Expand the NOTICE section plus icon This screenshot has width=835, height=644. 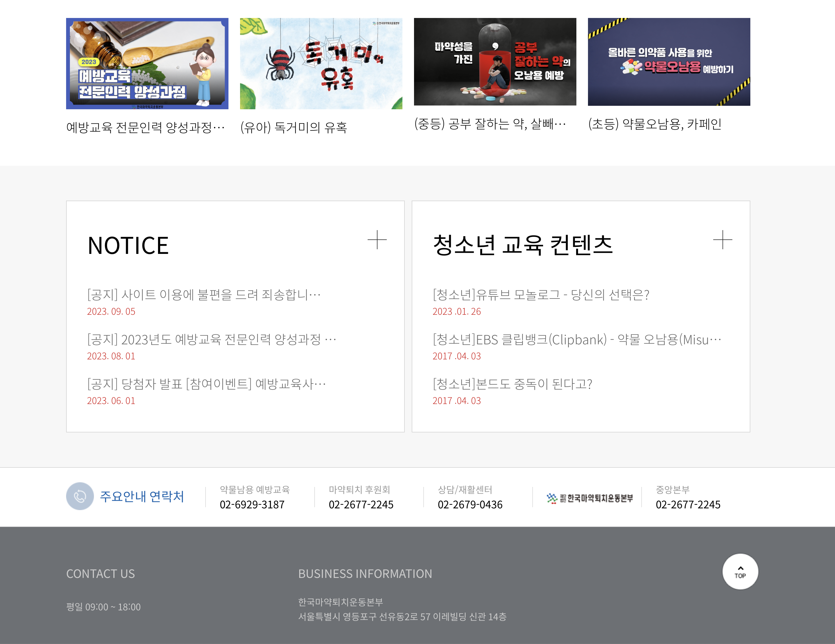[377, 240]
